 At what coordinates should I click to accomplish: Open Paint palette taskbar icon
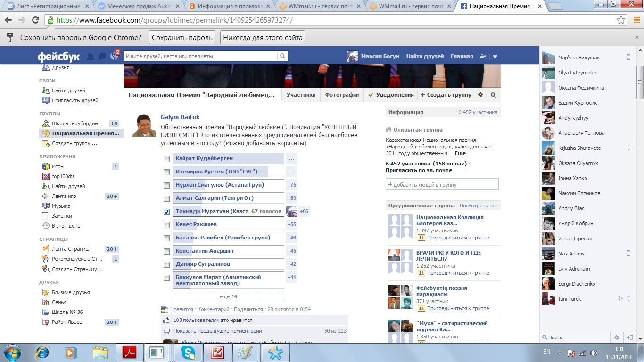tap(245, 353)
